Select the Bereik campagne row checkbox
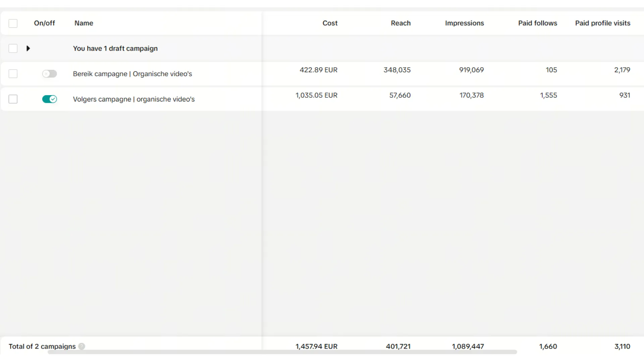Image resolution: width=644 pixels, height=362 pixels. 13,74
